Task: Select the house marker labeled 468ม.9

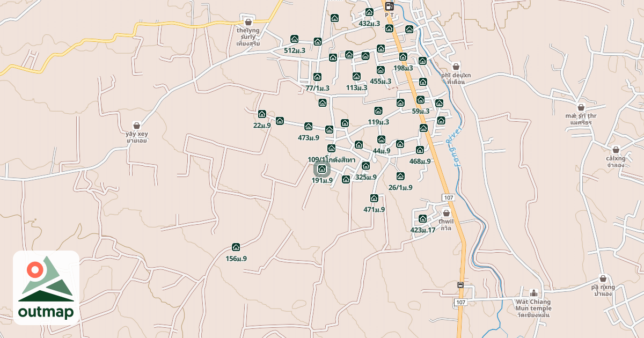Action: pyautogui.click(x=420, y=150)
